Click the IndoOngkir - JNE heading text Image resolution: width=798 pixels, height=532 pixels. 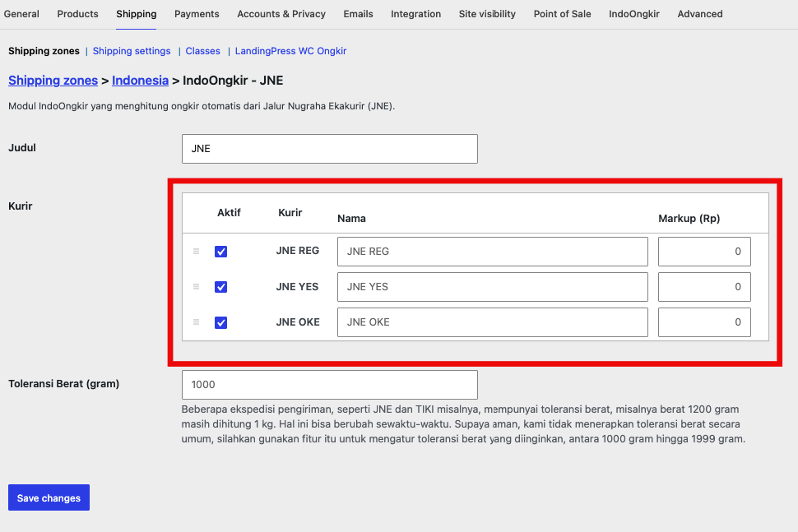pyautogui.click(x=233, y=81)
